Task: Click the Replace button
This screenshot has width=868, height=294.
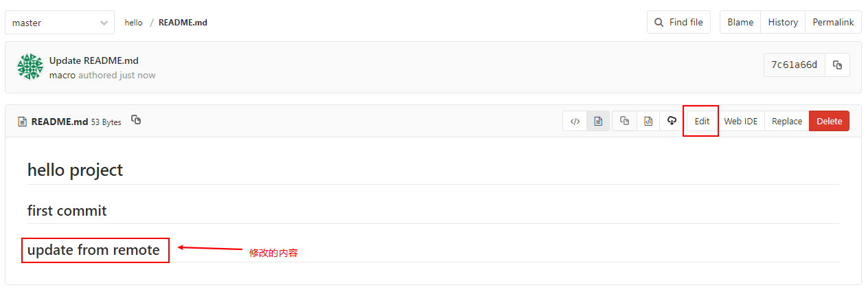Action: click(786, 122)
